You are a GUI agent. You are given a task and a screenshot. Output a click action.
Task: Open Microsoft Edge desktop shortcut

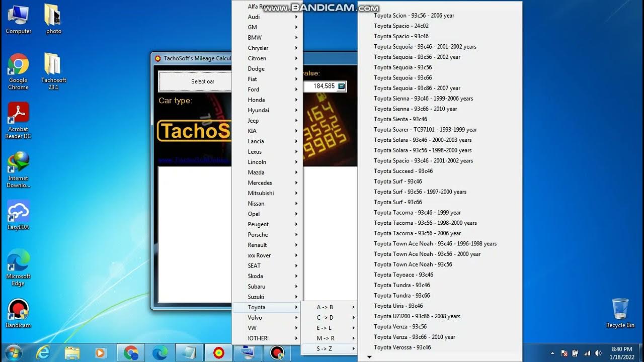[19, 268]
